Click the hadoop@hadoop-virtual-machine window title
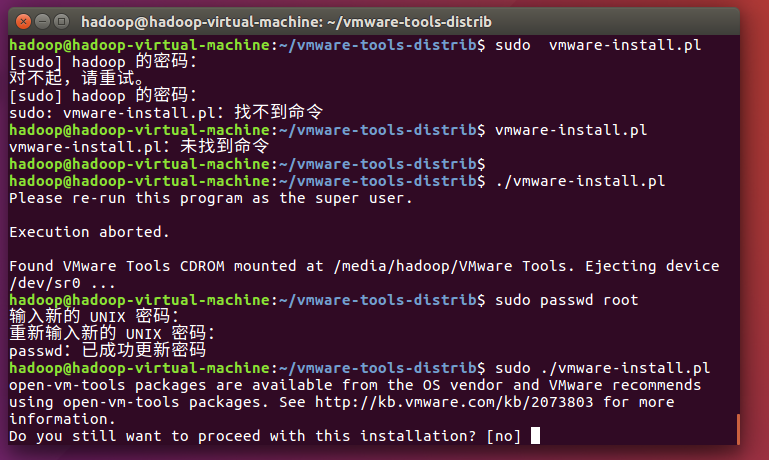 point(286,21)
